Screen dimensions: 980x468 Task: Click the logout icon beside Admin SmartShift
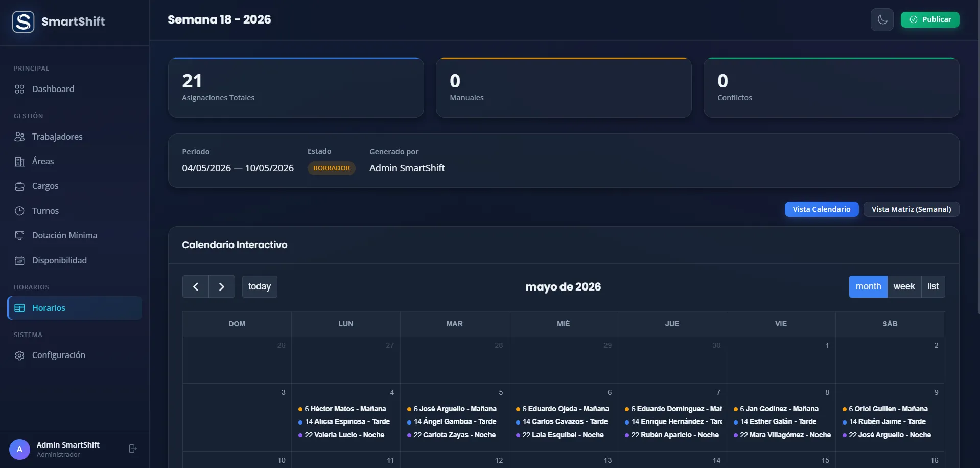click(132, 449)
